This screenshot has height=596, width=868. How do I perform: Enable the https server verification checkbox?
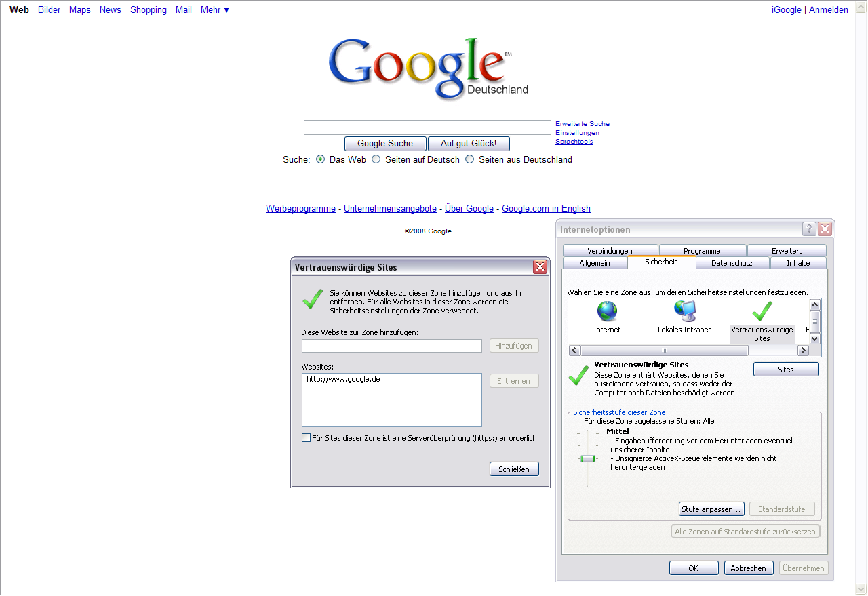[x=307, y=438]
